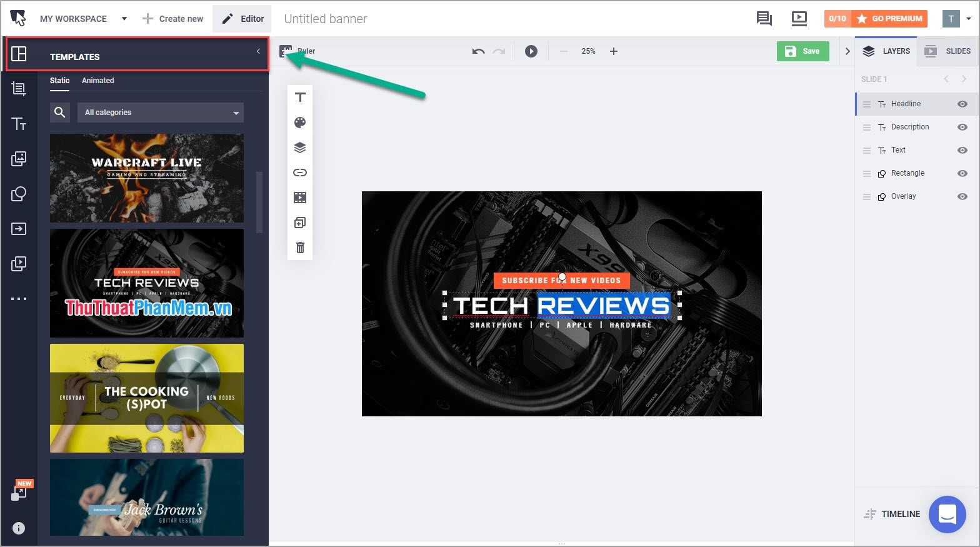Toggle the Ruler icon in toolbar

click(x=286, y=51)
